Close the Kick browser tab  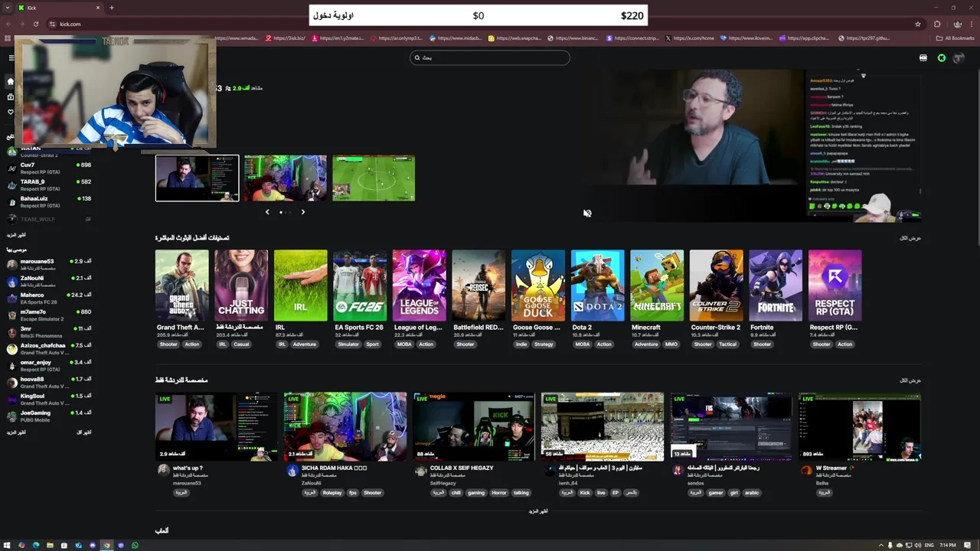pos(98,8)
